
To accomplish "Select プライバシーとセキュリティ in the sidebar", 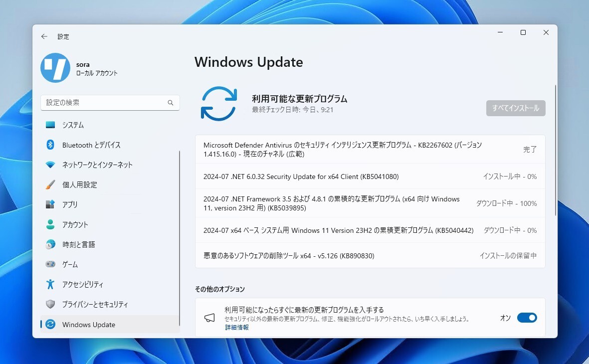I will (50, 304).
